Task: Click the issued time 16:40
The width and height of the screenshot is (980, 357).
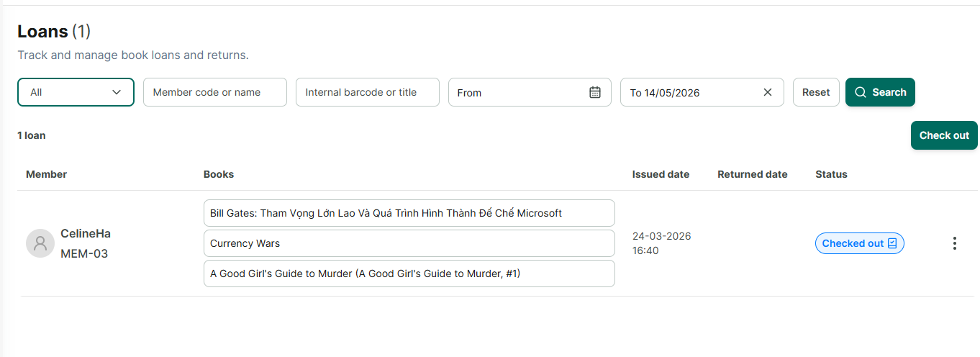Action: (645, 250)
